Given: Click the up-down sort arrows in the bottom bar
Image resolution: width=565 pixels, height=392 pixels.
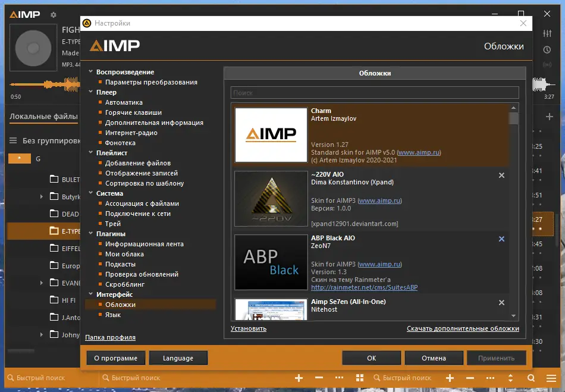Looking at the screenshot, I should click(x=510, y=378).
